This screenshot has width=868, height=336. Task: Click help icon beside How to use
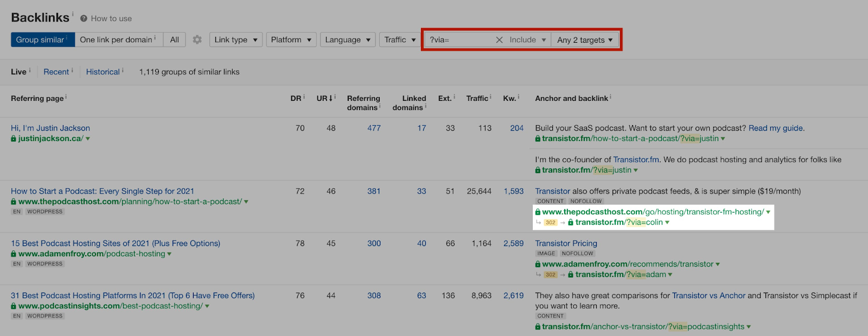[84, 18]
